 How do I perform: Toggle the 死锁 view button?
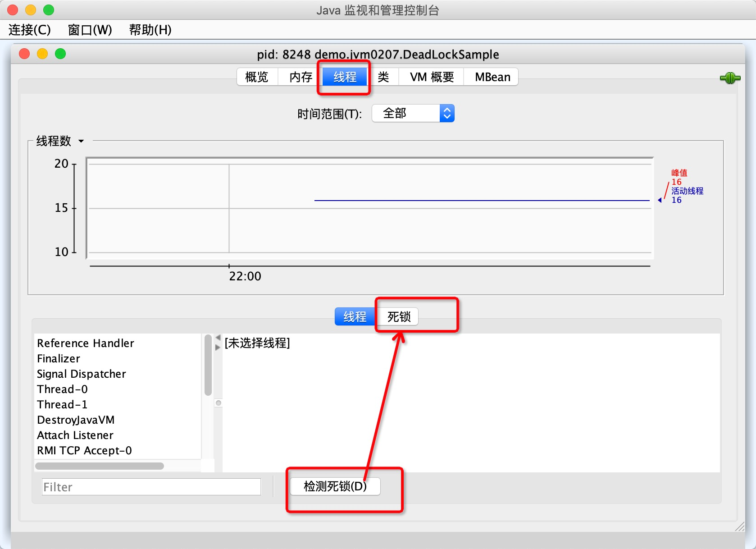click(x=398, y=317)
